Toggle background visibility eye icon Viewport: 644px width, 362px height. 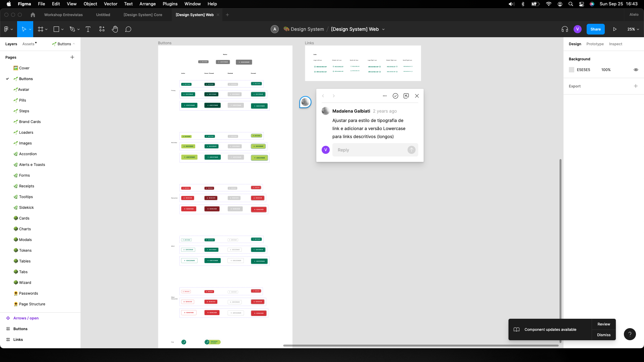tap(636, 70)
